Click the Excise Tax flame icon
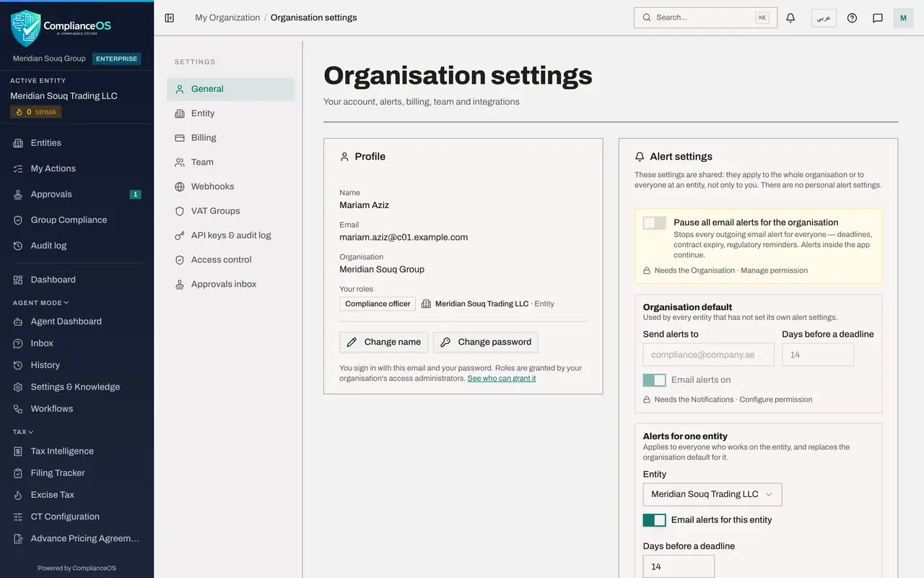The image size is (924, 578). pyautogui.click(x=18, y=495)
